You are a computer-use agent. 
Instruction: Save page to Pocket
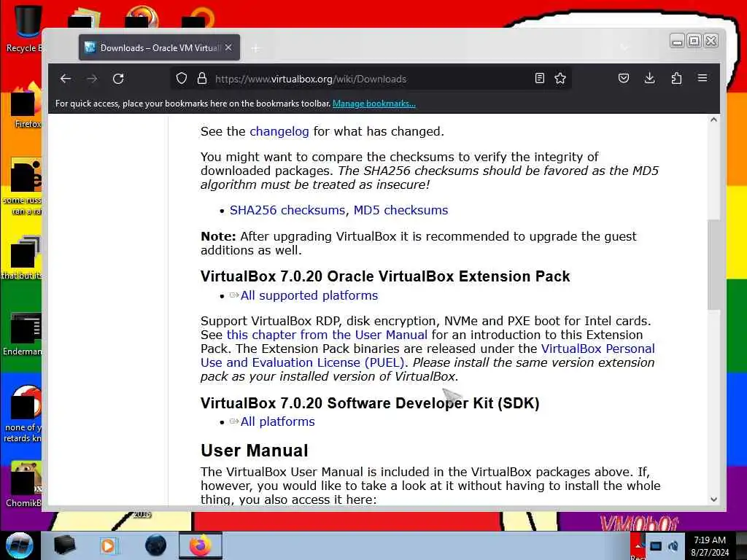624,79
